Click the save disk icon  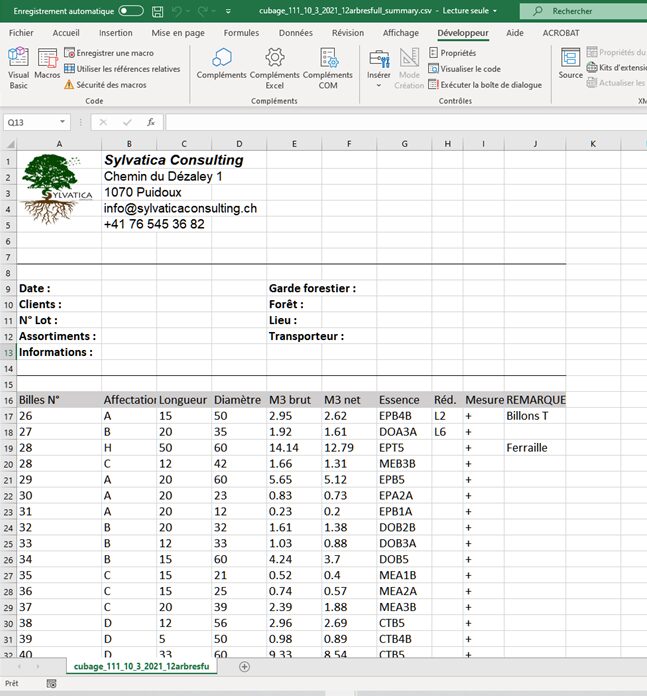pyautogui.click(x=158, y=11)
